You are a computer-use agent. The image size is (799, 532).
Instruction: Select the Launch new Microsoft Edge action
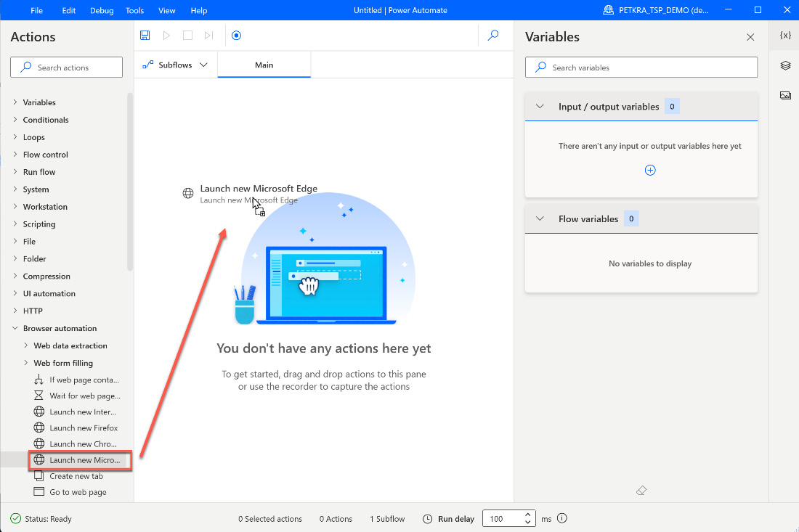(x=79, y=459)
